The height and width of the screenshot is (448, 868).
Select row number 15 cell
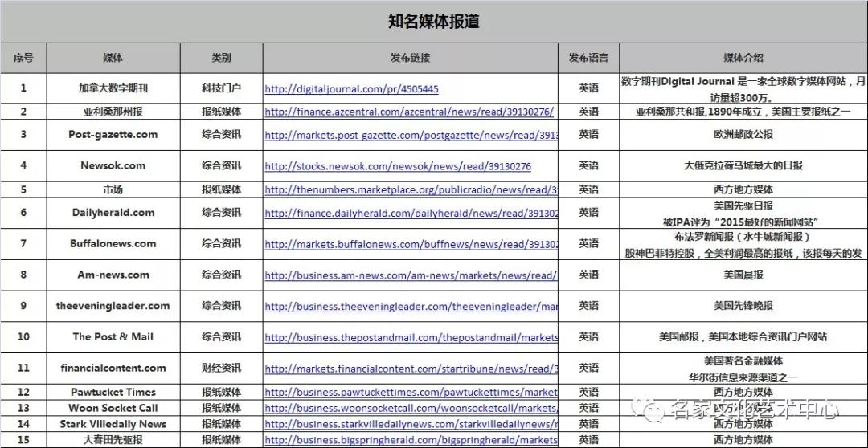(x=23, y=440)
